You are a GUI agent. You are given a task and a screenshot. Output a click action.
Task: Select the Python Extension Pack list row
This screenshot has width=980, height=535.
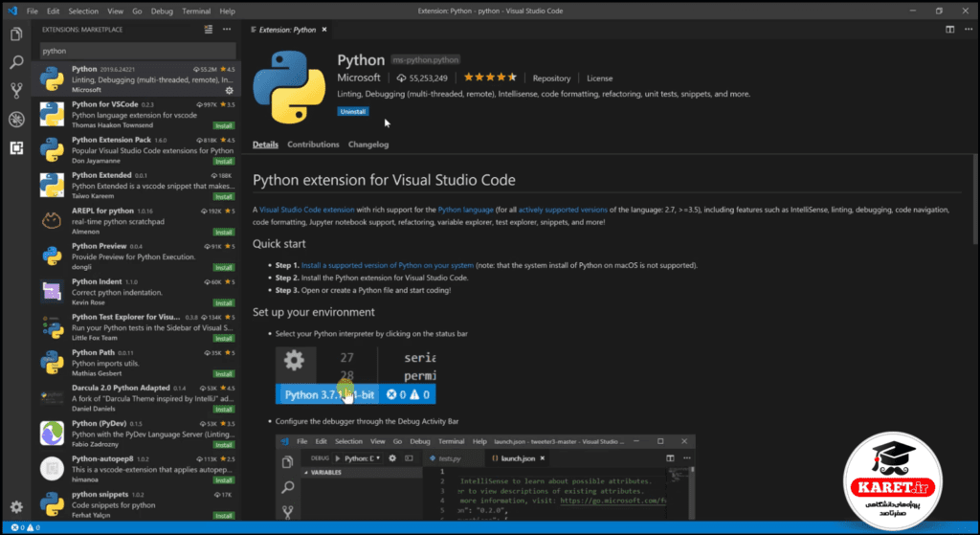(136, 150)
